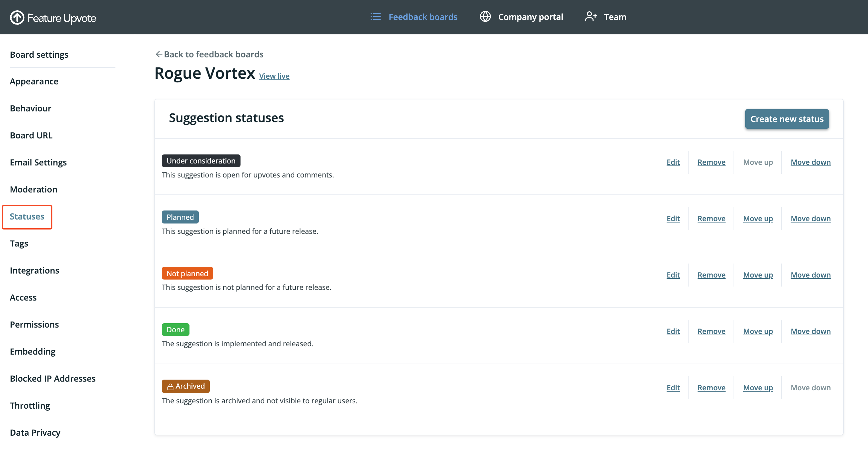Open the View live link
Image resolution: width=868 pixels, height=449 pixels.
click(x=274, y=76)
